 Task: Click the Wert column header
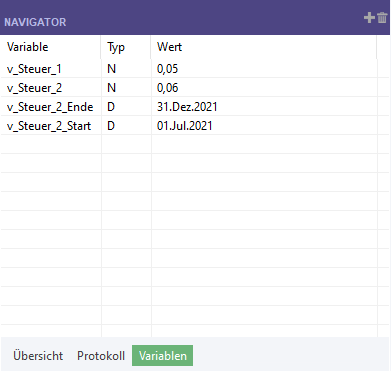pos(169,47)
